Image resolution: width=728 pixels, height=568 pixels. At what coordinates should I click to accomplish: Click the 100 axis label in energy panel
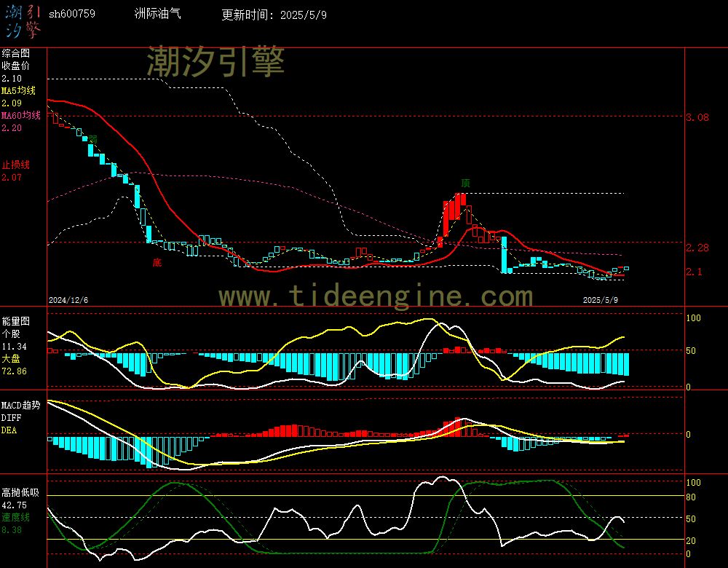693,318
